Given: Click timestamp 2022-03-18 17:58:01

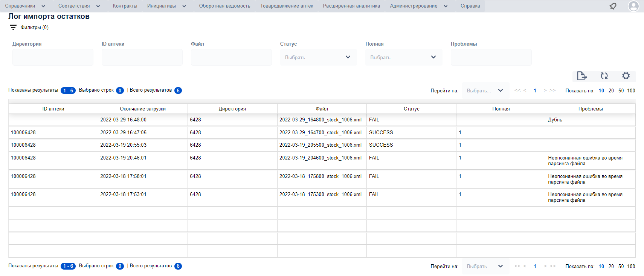Looking at the screenshot, I should click(x=124, y=176).
